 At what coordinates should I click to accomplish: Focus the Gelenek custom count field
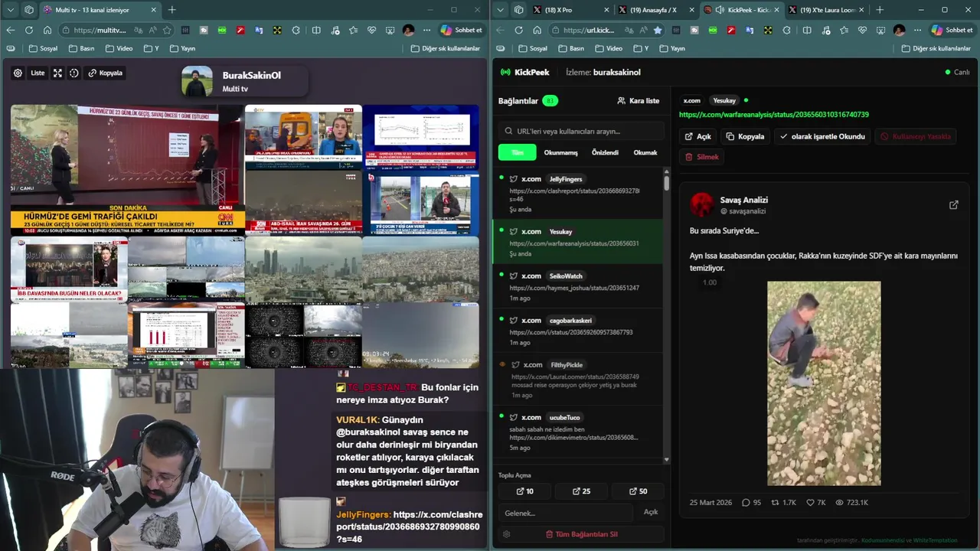566,512
